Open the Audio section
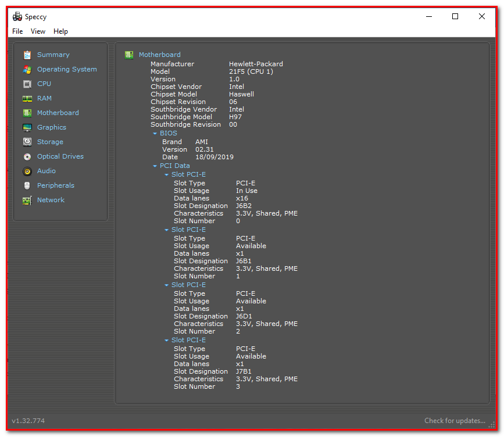504x437 pixels. click(47, 171)
